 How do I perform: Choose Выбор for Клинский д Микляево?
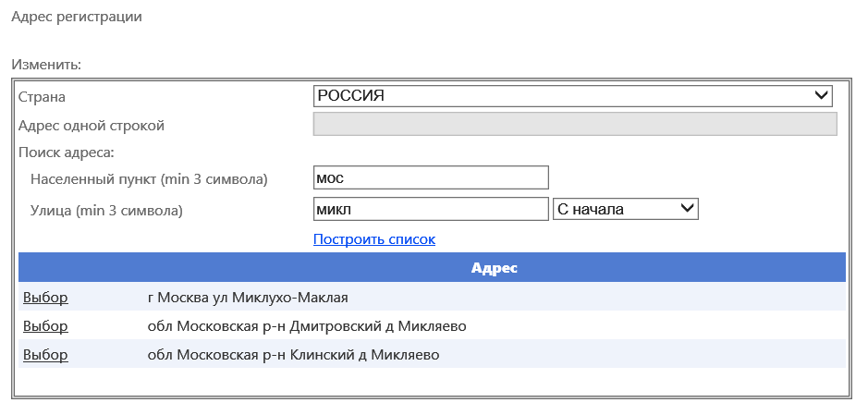coord(45,354)
